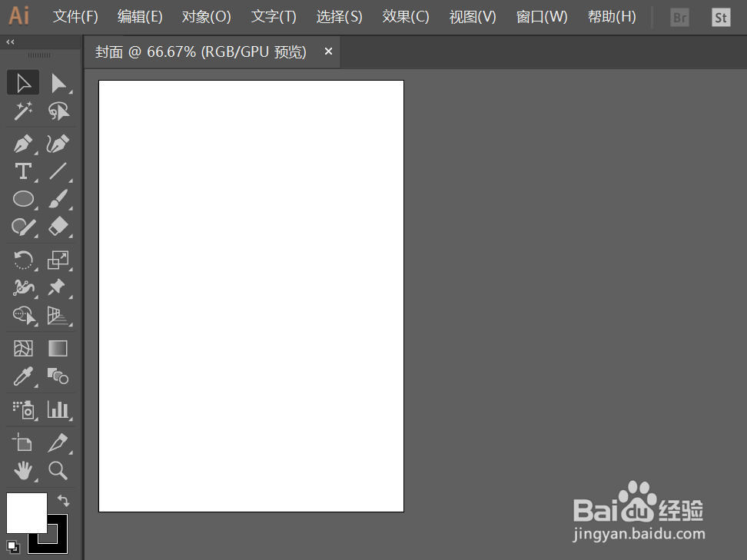The image size is (747, 560).
Task: Select the Direct Selection tool
Action: 58,83
